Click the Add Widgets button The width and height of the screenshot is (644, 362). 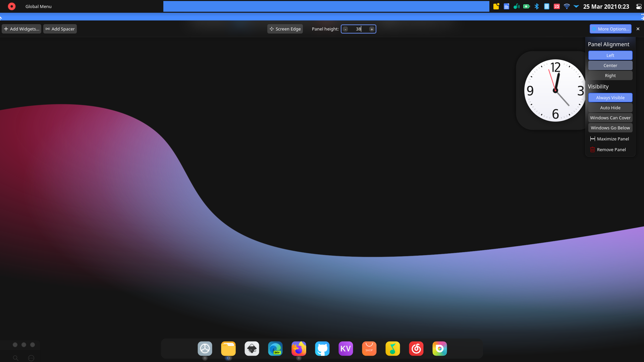point(21,29)
